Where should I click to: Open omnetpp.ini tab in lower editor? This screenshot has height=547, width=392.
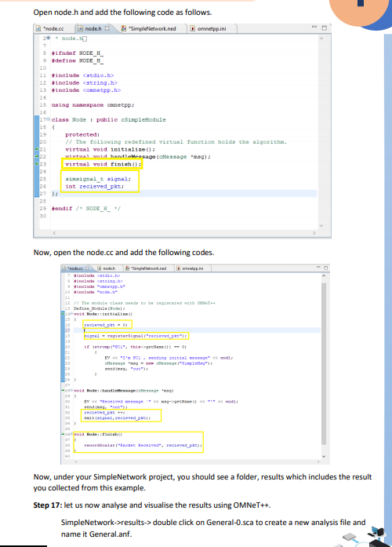tap(192, 268)
